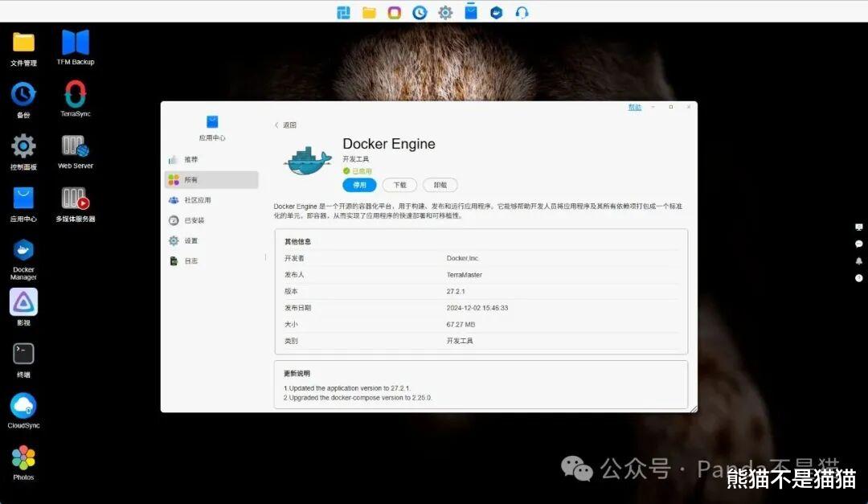Open the yellow folder icon in top bar
Viewport: 868px width, 504px height.
pyautogui.click(x=369, y=12)
